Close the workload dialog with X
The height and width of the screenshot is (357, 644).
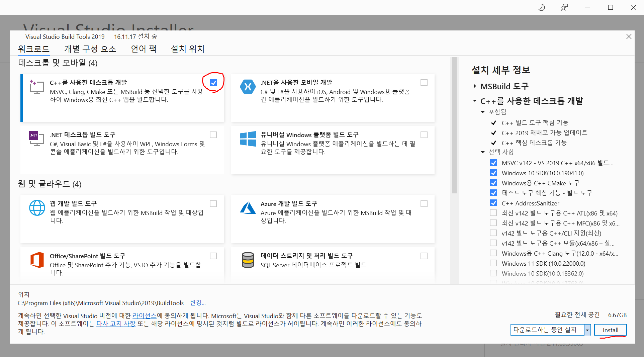coord(629,36)
